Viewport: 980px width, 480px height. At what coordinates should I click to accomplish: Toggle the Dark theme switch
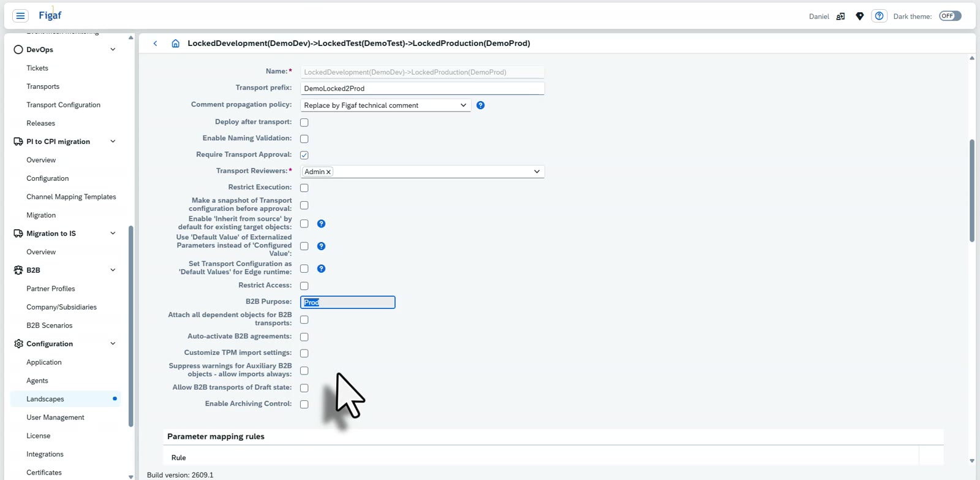pos(950,16)
